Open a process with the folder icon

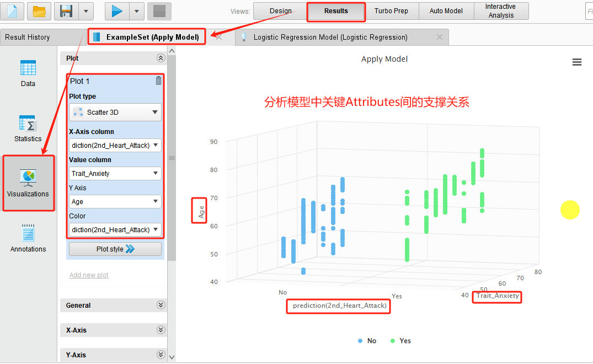pos(39,11)
